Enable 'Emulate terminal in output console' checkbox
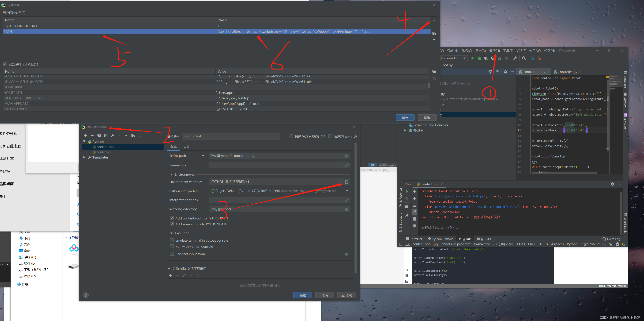This screenshot has height=321, width=644. coord(172,240)
